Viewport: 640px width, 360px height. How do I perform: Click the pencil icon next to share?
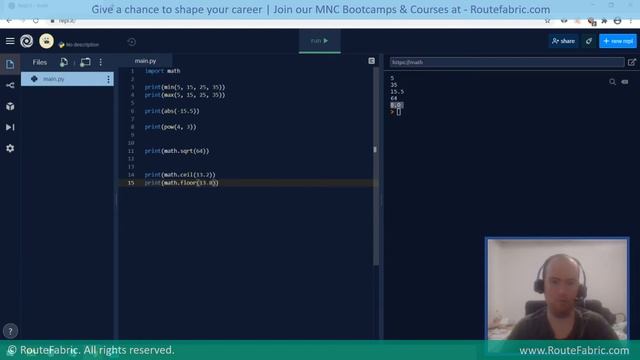[x=589, y=41]
